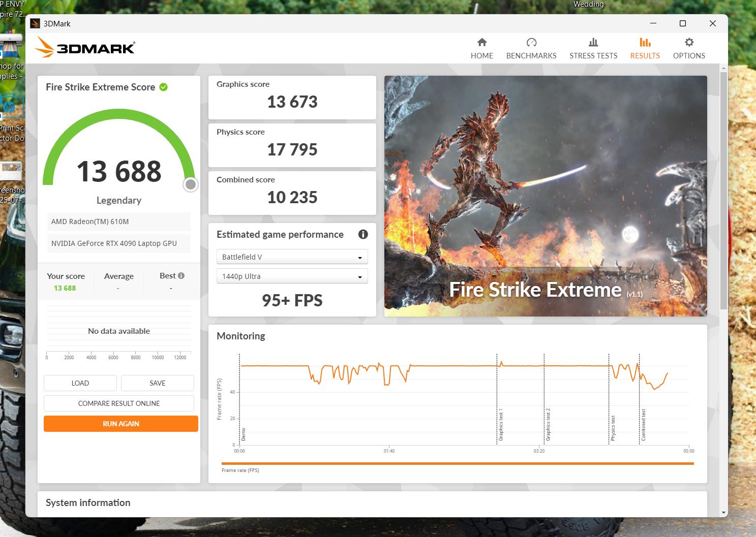
Task: Open the 1440p Ultra resolution dropdown
Action: point(292,276)
